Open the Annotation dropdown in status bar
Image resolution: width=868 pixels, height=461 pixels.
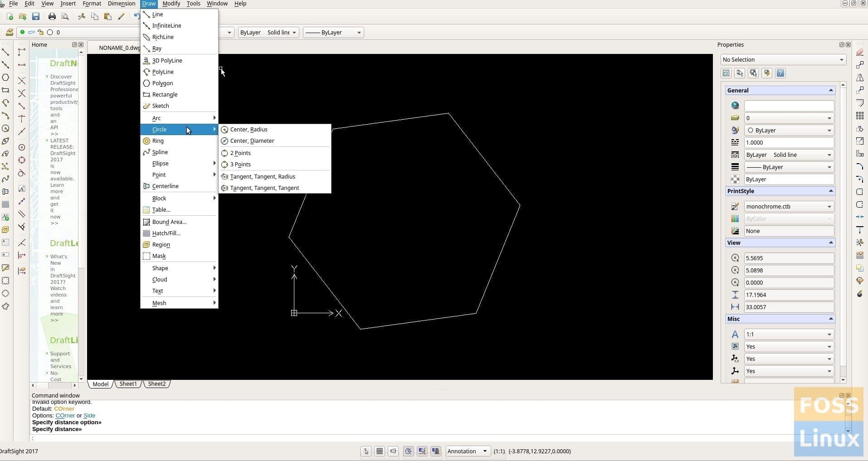tap(468, 451)
